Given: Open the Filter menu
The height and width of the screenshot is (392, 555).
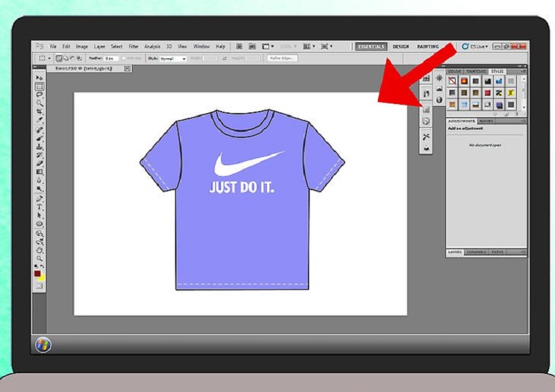Looking at the screenshot, I should tap(133, 46).
